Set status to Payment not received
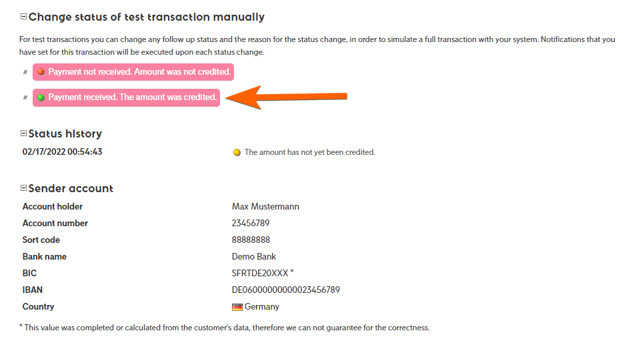The height and width of the screenshot is (345, 644). point(139,72)
